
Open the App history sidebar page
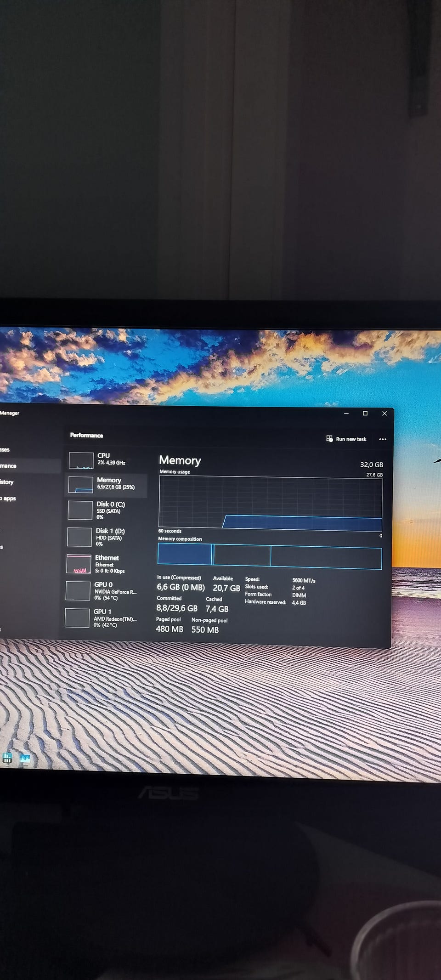[7, 482]
